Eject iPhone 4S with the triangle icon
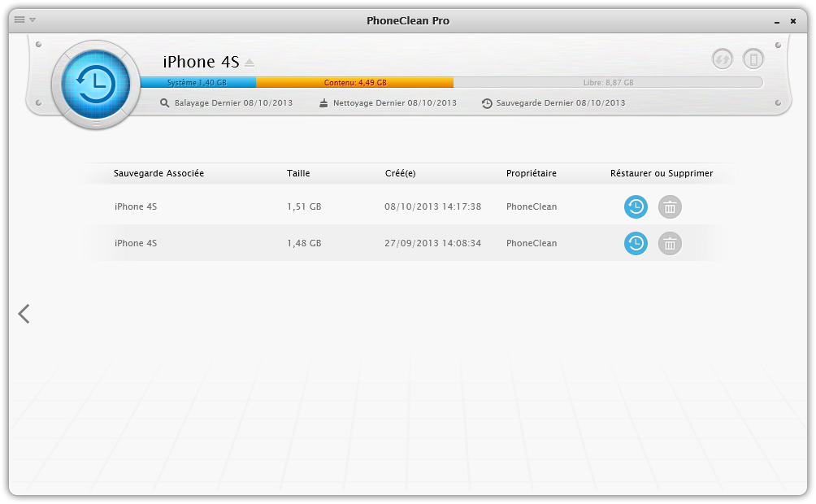This screenshot has height=504, width=816. click(x=250, y=63)
